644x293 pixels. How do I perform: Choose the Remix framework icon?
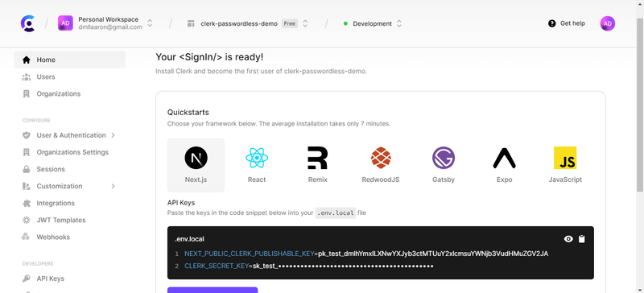[x=317, y=158]
